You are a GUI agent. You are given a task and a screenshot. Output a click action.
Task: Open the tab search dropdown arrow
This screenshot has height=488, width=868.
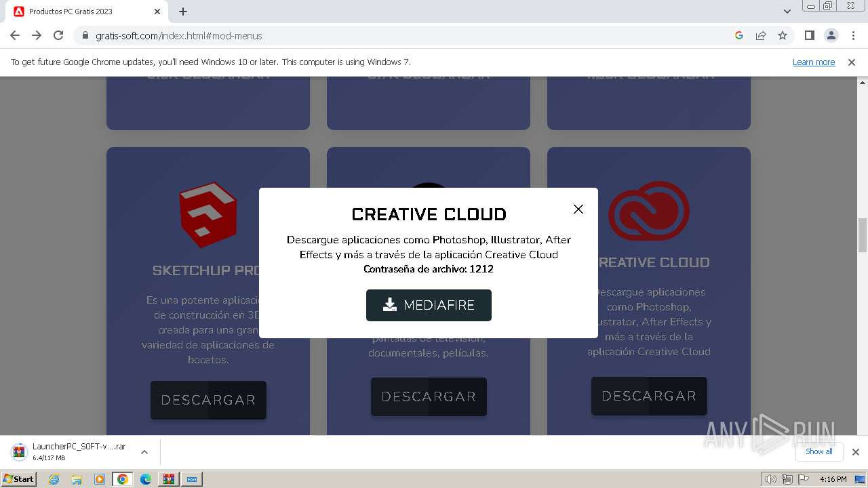[x=787, y=12]
